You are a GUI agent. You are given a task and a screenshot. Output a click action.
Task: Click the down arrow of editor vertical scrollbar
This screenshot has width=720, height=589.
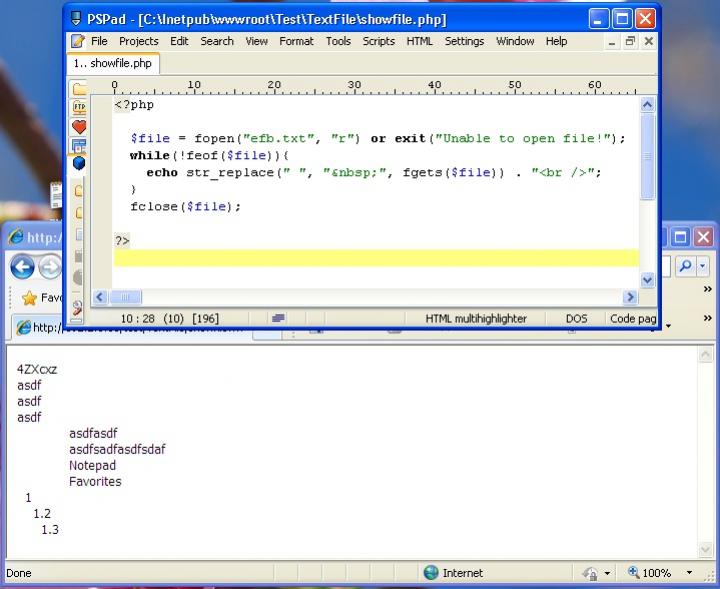[647, 280]
